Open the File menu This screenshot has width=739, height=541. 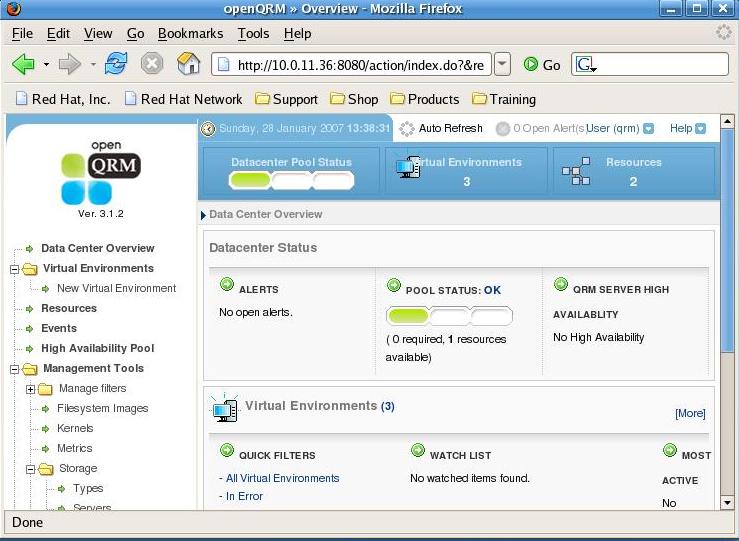(22, 33)
